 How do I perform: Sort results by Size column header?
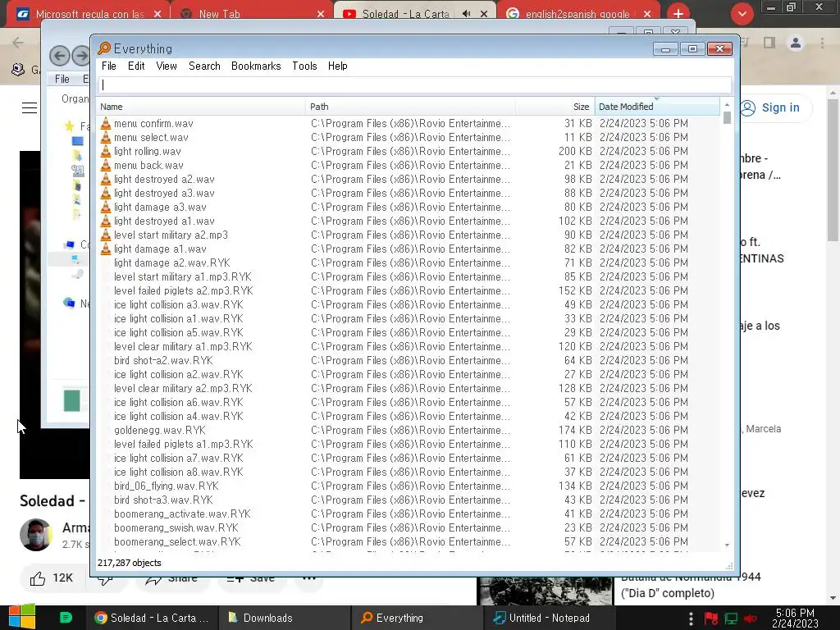tap(555, 107)
